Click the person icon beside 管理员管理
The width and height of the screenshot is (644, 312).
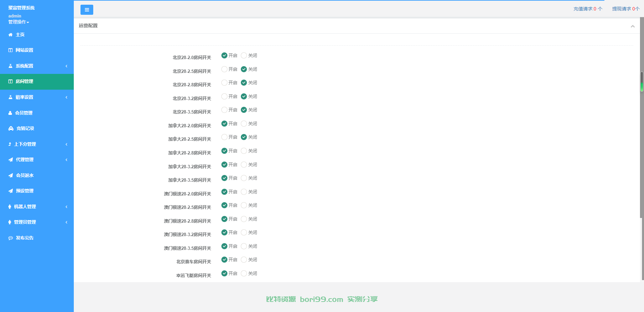coord(10,222)
